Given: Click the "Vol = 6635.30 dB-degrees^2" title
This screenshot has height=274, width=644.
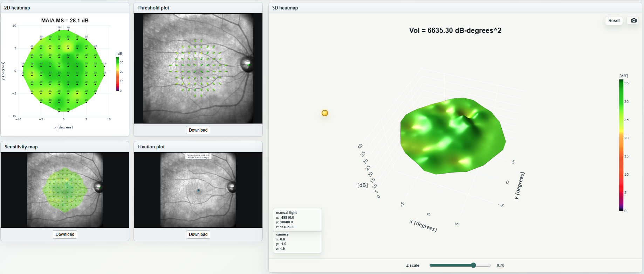Looking at the screenshot, I should click(x=455, y=30).
